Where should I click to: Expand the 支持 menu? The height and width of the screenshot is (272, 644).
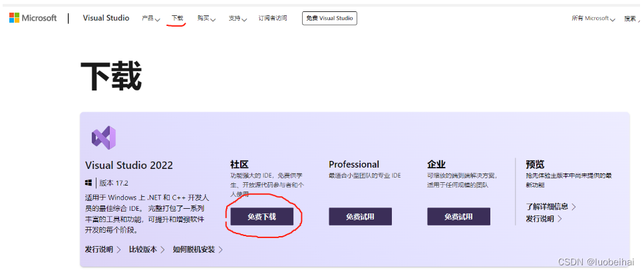pyautogui.click(x=238, y=19)
